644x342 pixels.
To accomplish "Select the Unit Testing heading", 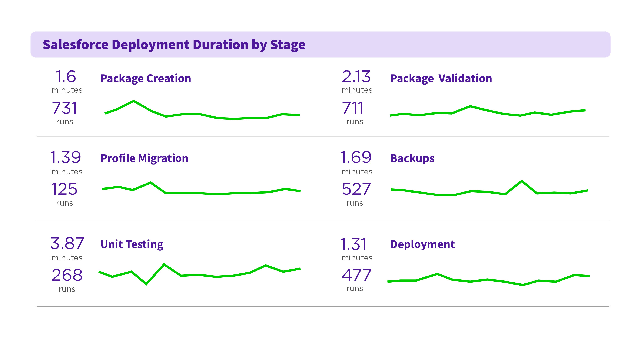I will tap(132, 244).
